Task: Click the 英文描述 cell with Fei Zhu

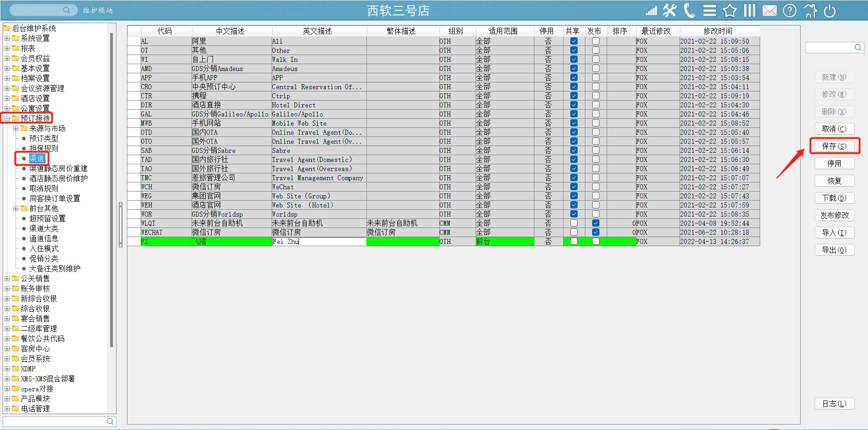Action: (x=319, y=242)
